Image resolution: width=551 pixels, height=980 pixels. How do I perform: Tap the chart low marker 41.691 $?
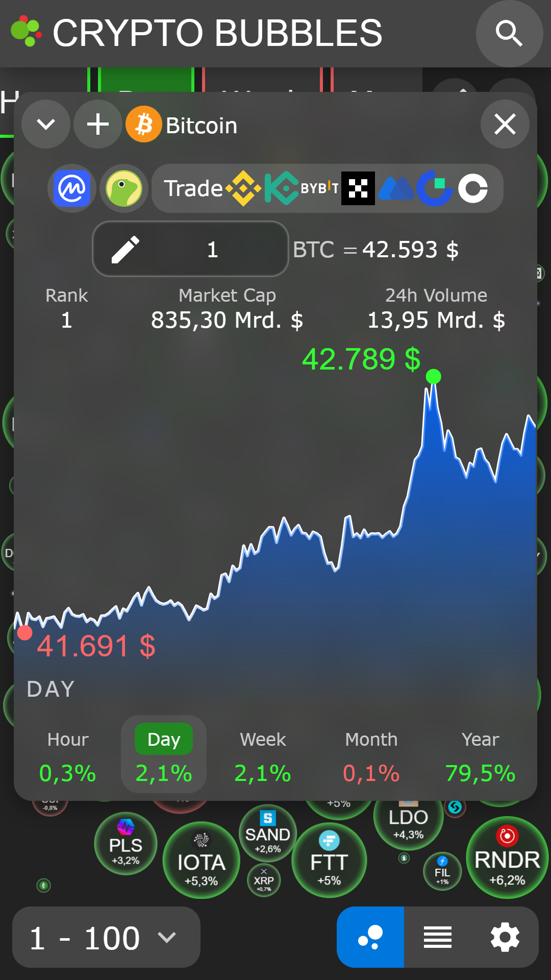(x=24, y=633)
